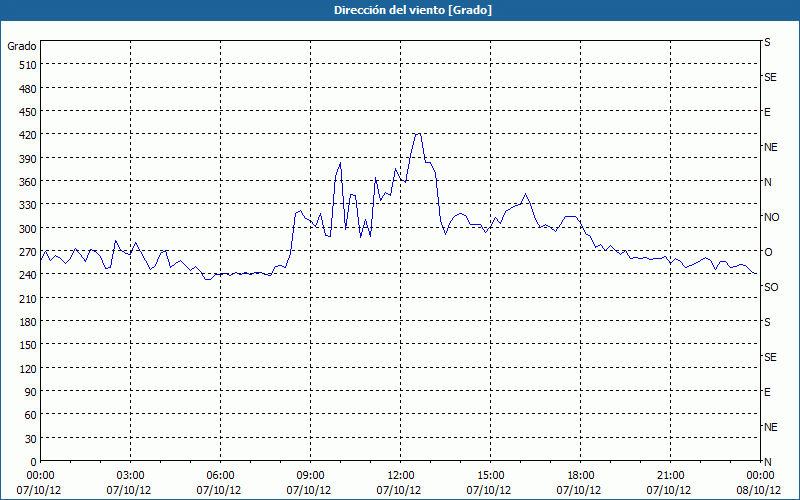Click the 'Grado' y-axis unit label
The height and width of the screenshot is (500, 800).
[22, 46]
